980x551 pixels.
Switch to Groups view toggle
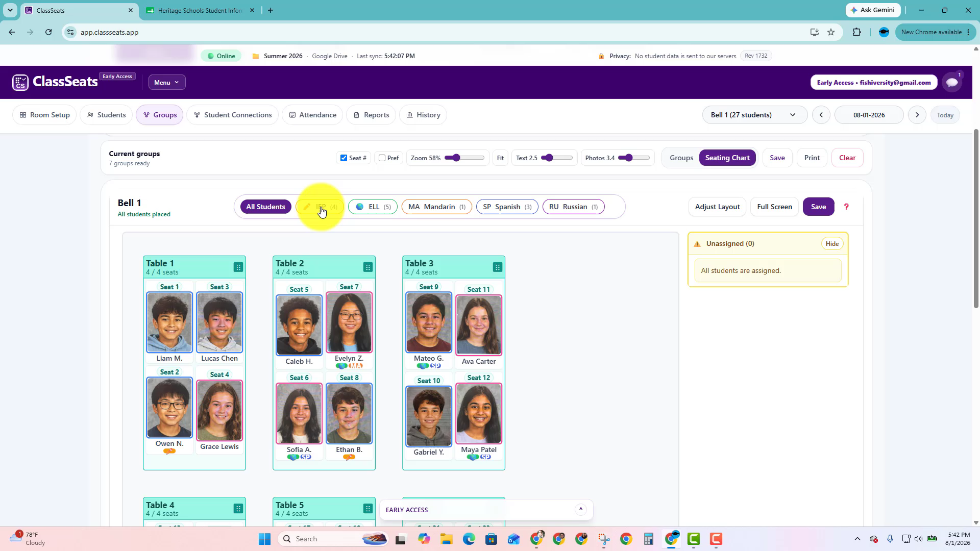[681, 158]
